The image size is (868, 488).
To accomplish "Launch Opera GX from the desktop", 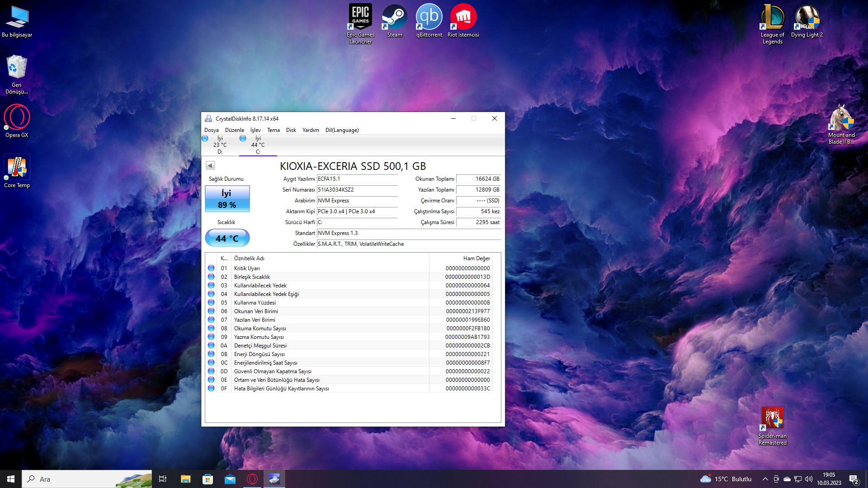I will click(x=17, y=121).
